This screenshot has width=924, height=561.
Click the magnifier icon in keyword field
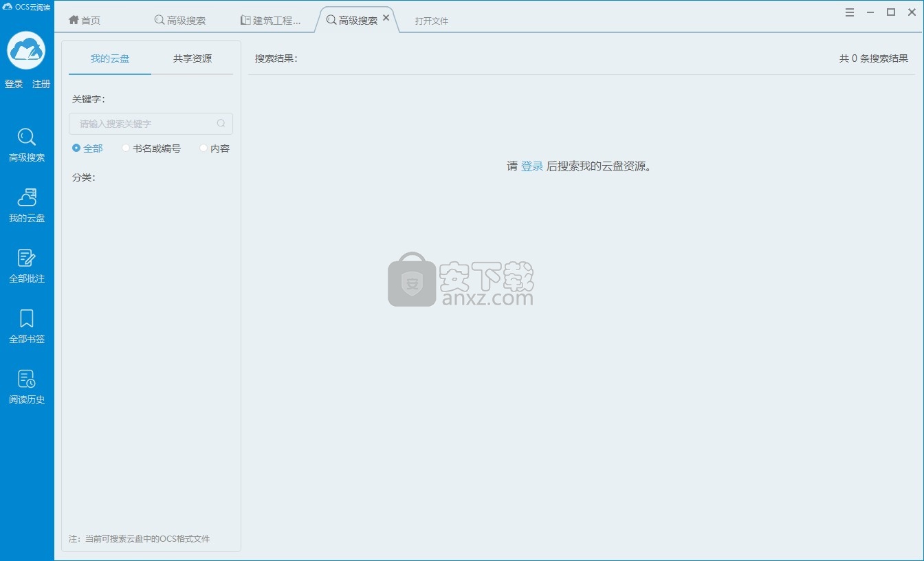(x=221, y=124)
